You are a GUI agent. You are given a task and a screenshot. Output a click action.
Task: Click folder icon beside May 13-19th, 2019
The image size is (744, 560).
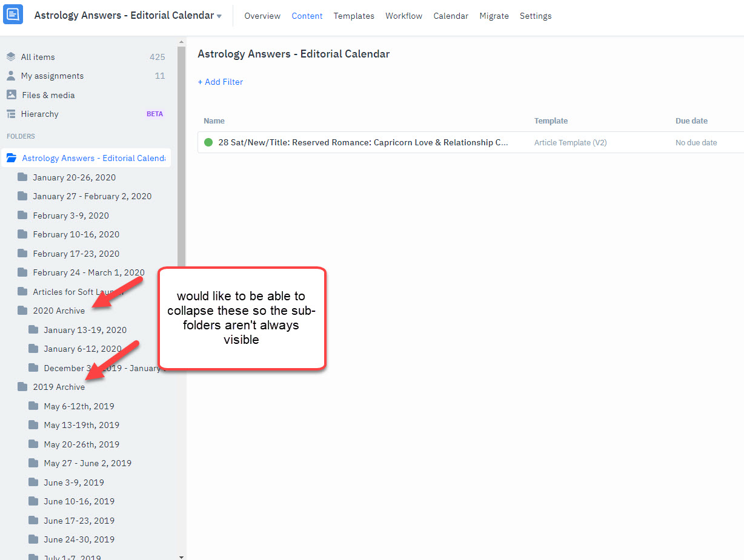[x=33, y=425]
